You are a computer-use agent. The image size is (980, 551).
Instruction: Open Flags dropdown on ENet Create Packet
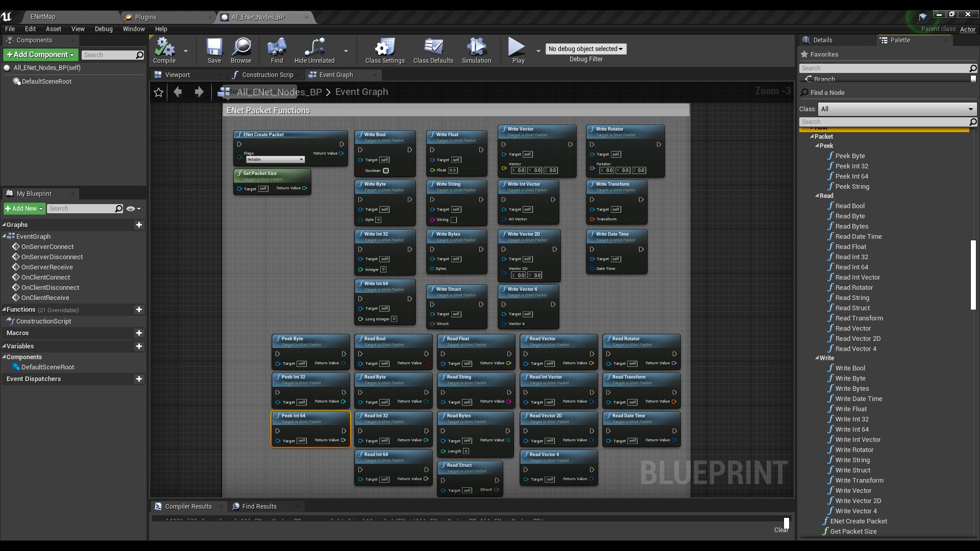coord(275,160)
